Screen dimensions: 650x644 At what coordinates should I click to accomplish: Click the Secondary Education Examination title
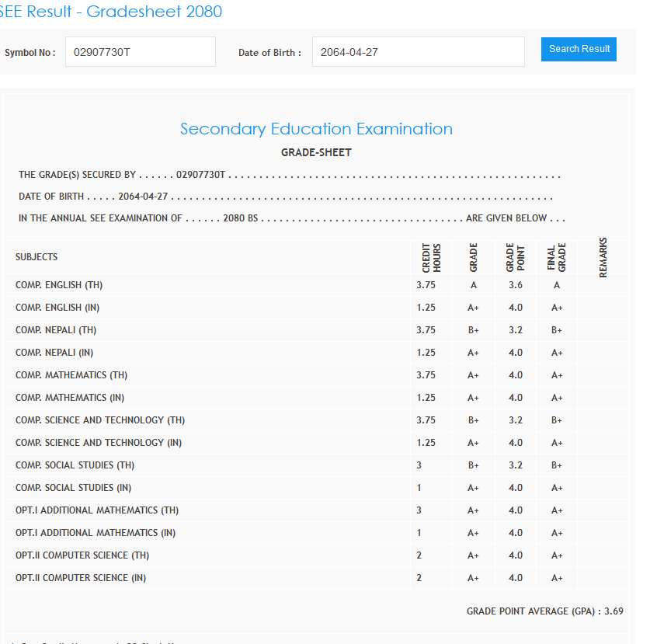pyautogui.click(x=316, y=129)
